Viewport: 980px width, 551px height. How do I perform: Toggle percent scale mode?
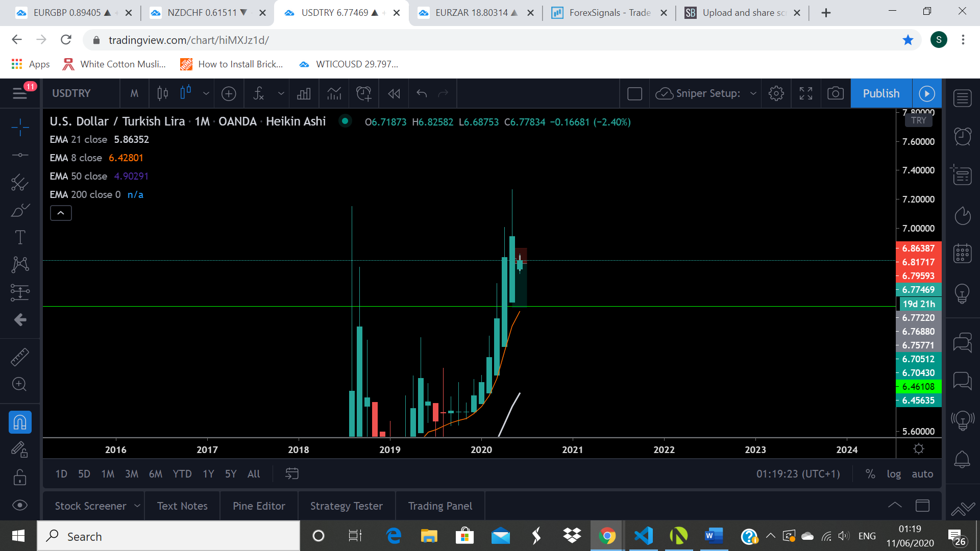(871, 474)
